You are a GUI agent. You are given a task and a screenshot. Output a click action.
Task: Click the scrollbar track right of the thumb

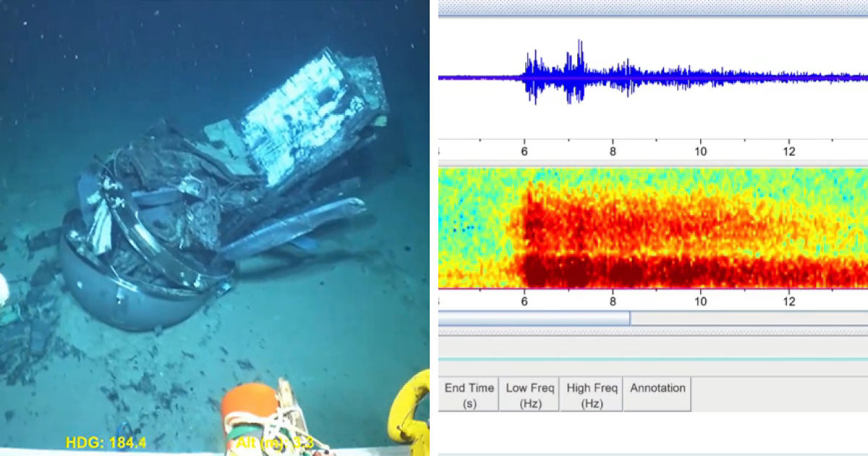point(745,317)
